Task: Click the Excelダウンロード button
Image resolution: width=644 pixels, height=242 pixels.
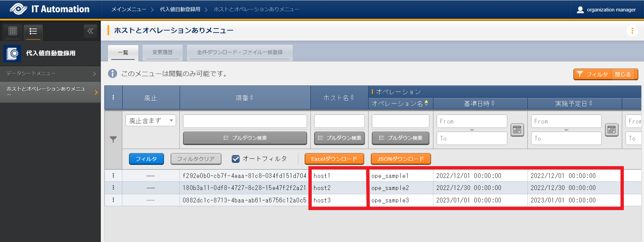Action: 334,159
